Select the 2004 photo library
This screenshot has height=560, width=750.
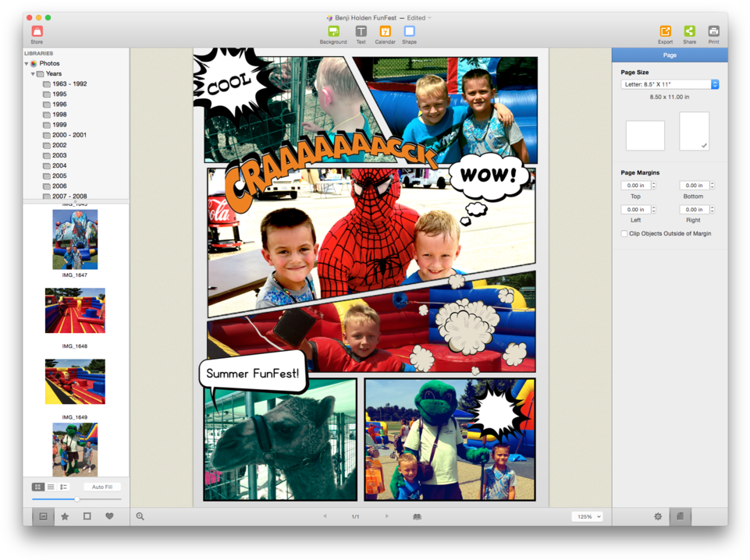(55, 165)
